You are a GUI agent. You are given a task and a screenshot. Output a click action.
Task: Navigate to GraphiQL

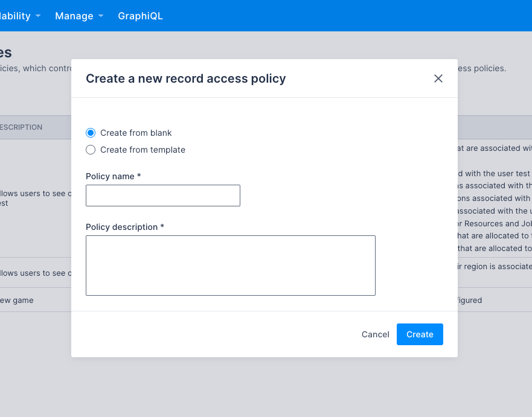(140, 16)
